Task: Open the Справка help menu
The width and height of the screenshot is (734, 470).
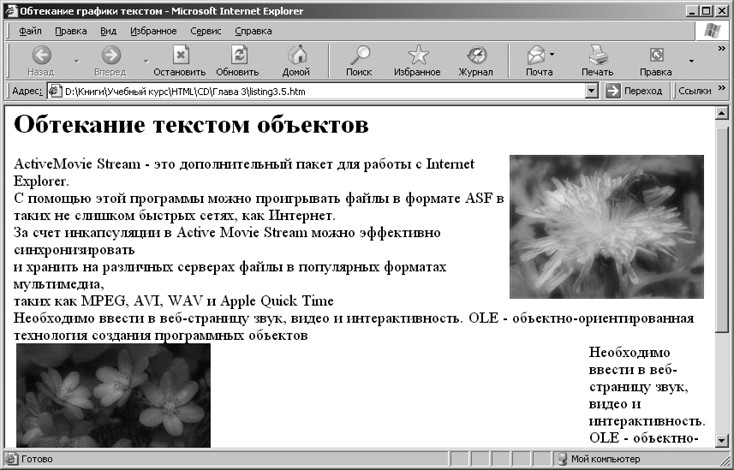Action: point(253,31)
